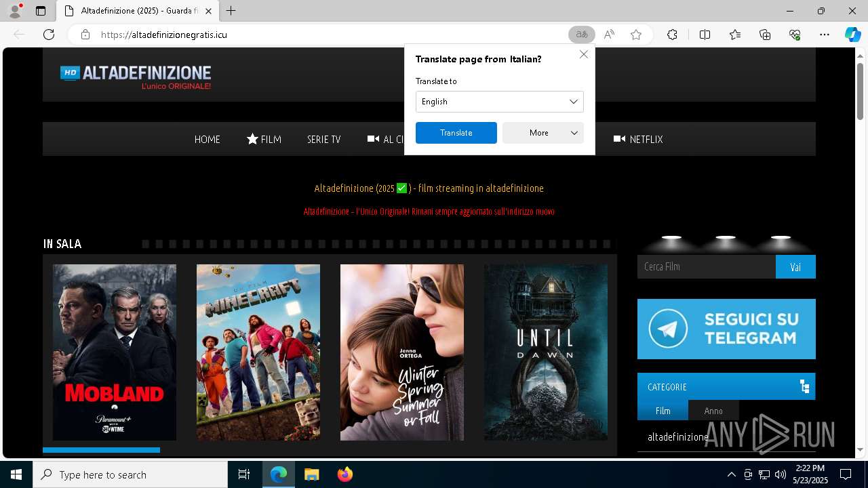
Task: Go to HOME in site menu
Action: (x=208, y=139)
